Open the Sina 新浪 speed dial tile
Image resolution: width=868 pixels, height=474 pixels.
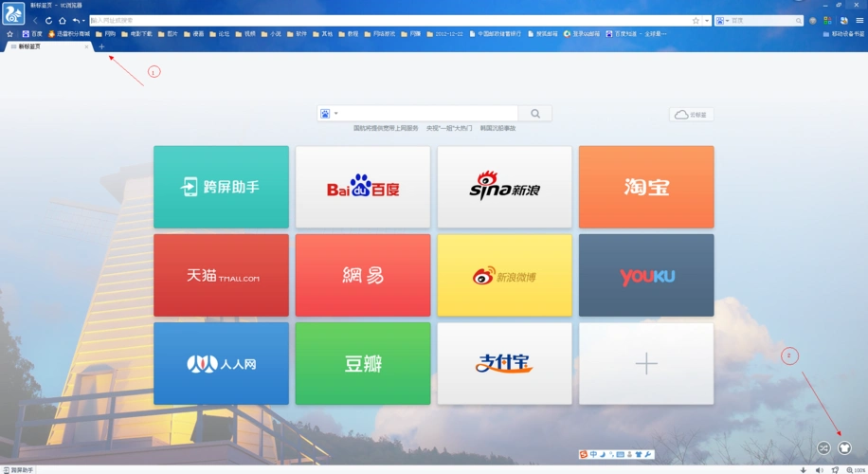click(x=505, y=187)
